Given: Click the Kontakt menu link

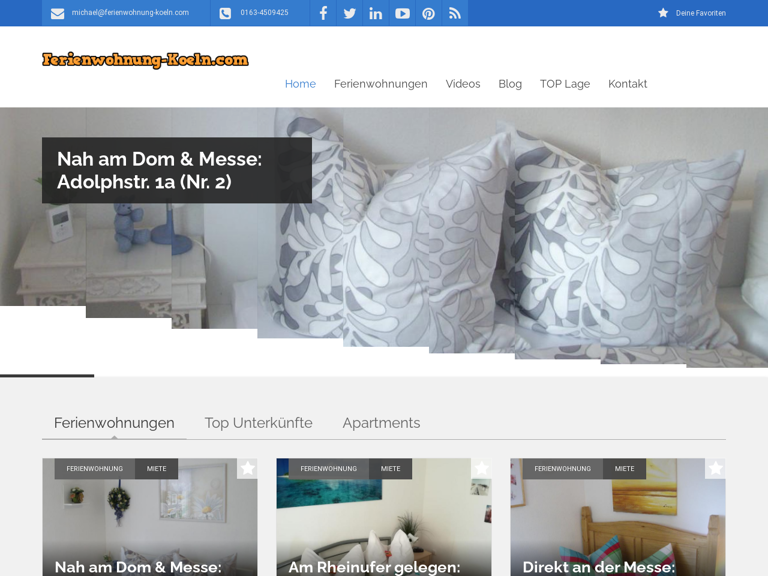Looking at the screenshot, I should pos(627,84).
